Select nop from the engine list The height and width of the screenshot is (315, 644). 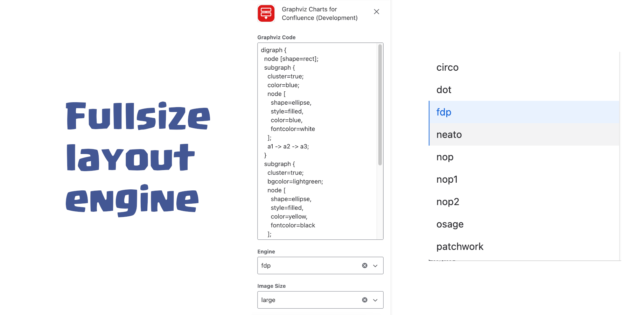click(524, 157)
